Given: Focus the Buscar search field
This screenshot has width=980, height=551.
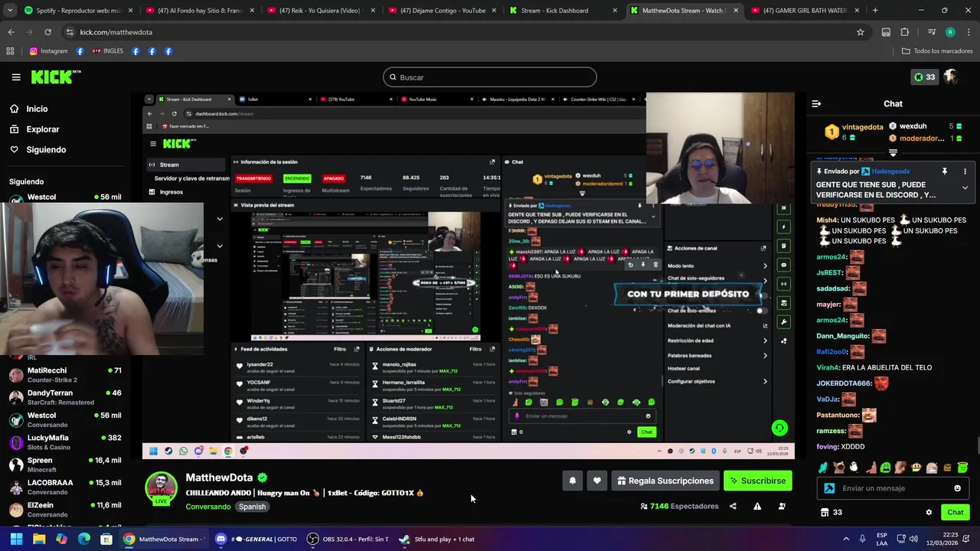Looking at the screenshot, I should pos(490,77).
